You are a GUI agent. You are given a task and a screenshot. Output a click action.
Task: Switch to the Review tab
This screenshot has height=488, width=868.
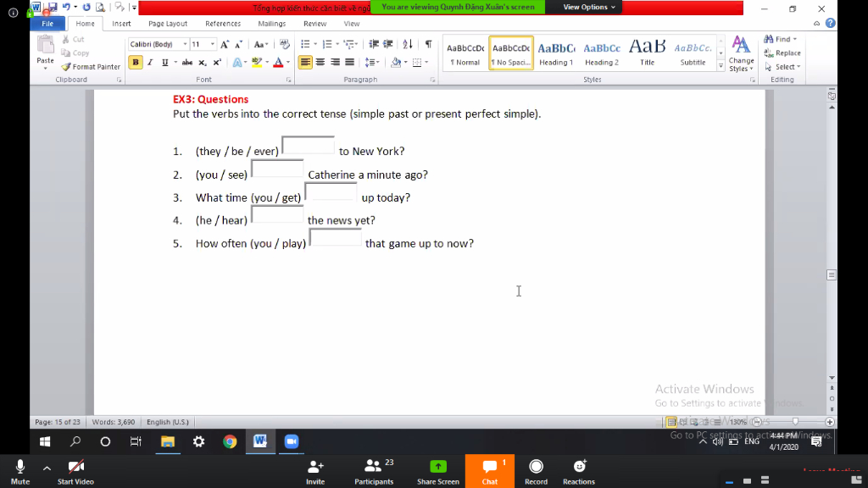[315, 24]
